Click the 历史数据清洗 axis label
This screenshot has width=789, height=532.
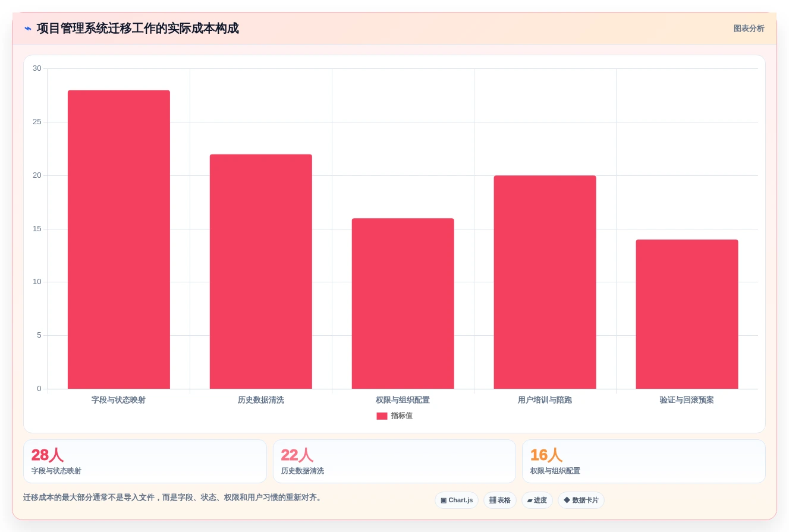point(261,400)
